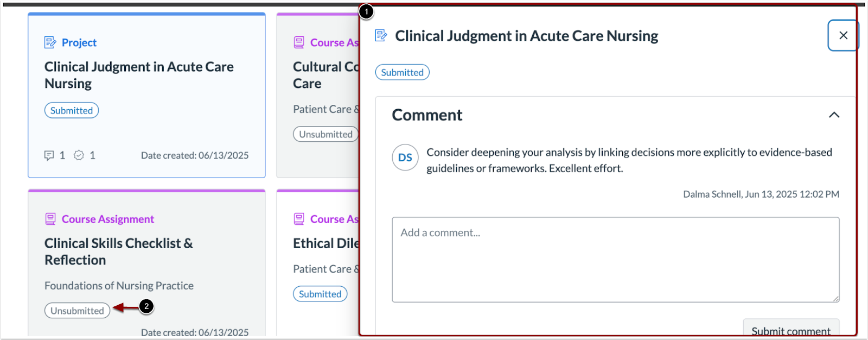Viewport: 868px width, 340px height.
Task: Click the Course Assignment icon on Ethical Dilemma card
Action: click(299, 218)
